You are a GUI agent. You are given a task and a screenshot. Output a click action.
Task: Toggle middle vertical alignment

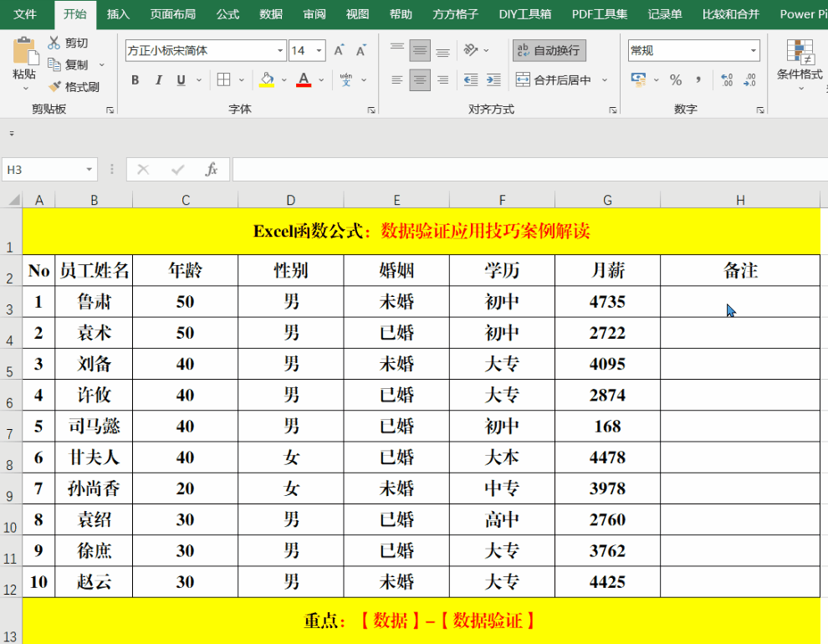coord(420,51)
